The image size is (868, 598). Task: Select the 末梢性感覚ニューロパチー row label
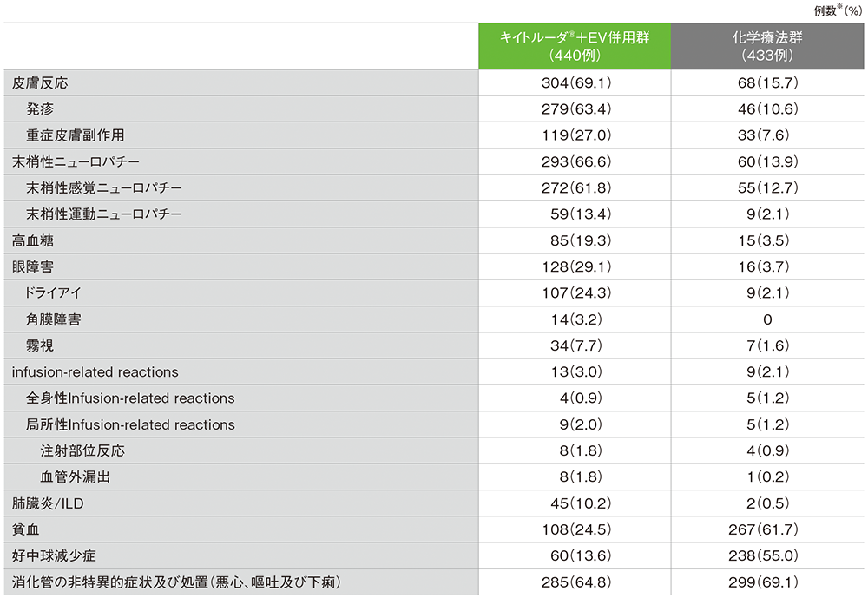(104, 188)
